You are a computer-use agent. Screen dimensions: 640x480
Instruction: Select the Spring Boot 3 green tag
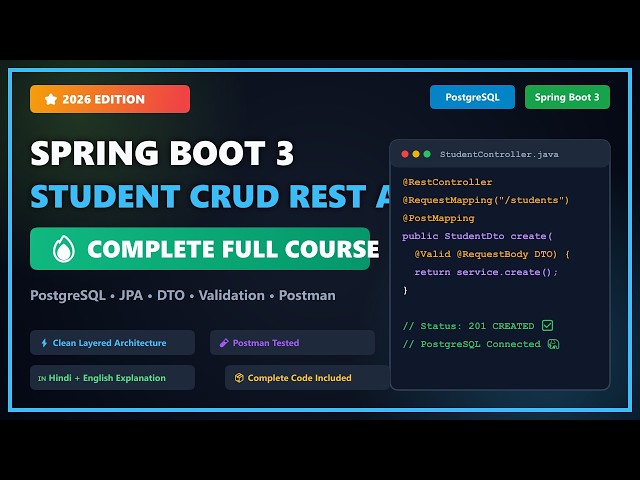[567, 97]
